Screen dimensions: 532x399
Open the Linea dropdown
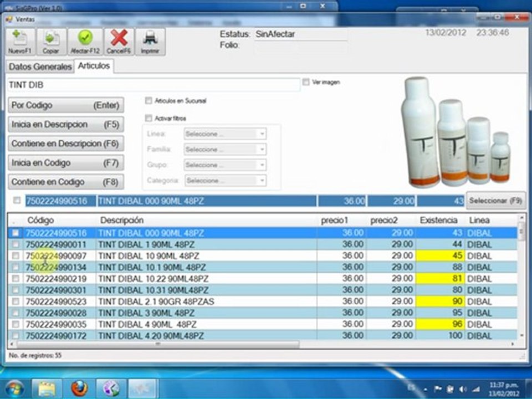(x=225, y=134)
